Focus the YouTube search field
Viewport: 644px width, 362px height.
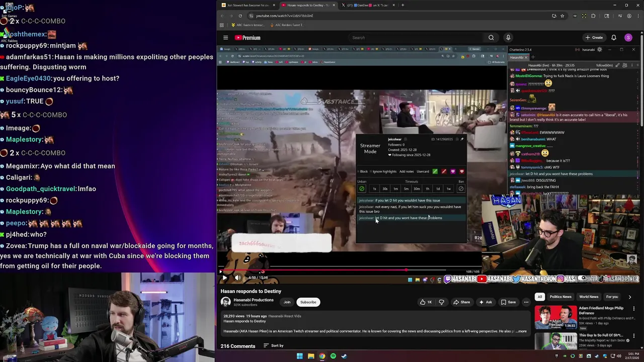click(416, 38)
